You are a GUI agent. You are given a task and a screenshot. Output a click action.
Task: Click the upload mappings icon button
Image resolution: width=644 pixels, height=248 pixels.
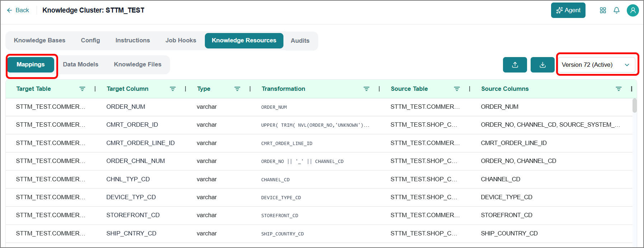tap(515, 65)
